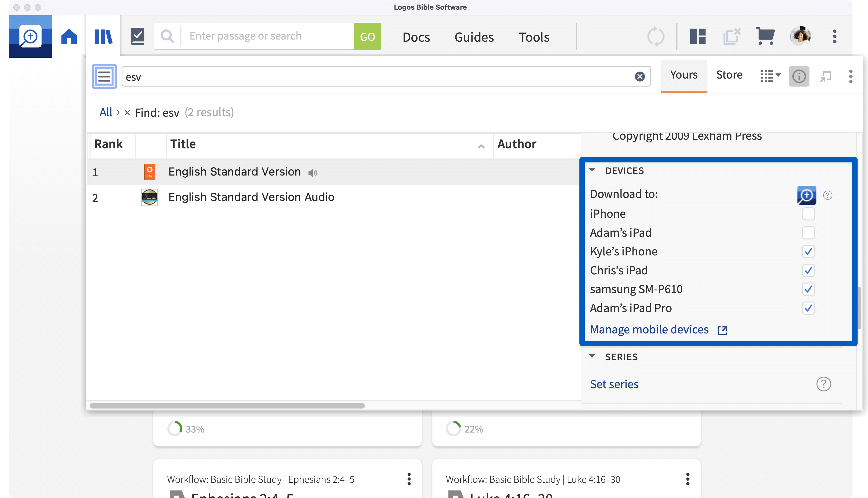
Task: Uncheck Adam's iPad Pro device
Action: point(808,308)
